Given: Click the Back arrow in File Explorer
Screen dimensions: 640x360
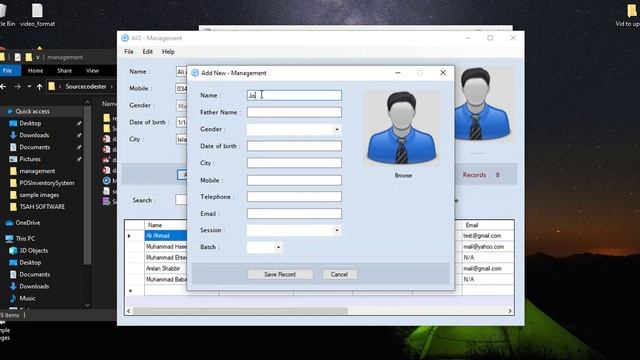Looking at the screenshot, I should pyautogui.click(x=3, y=87).
